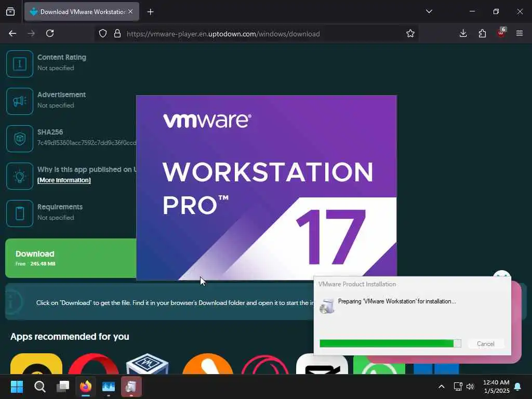Open the Opera recommended app thumbnail
532x399 pixels.
click(94, 364)
